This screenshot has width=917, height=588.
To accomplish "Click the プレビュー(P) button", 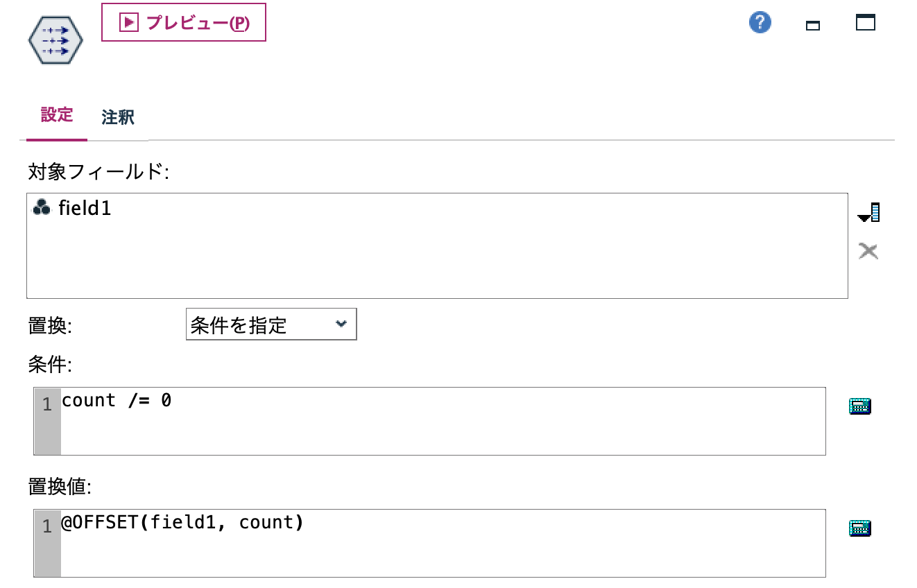I will (x=183, y=22).
